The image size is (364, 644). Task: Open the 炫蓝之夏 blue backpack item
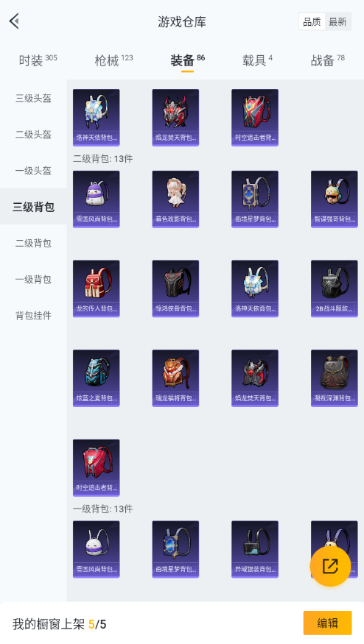(97, 378)
